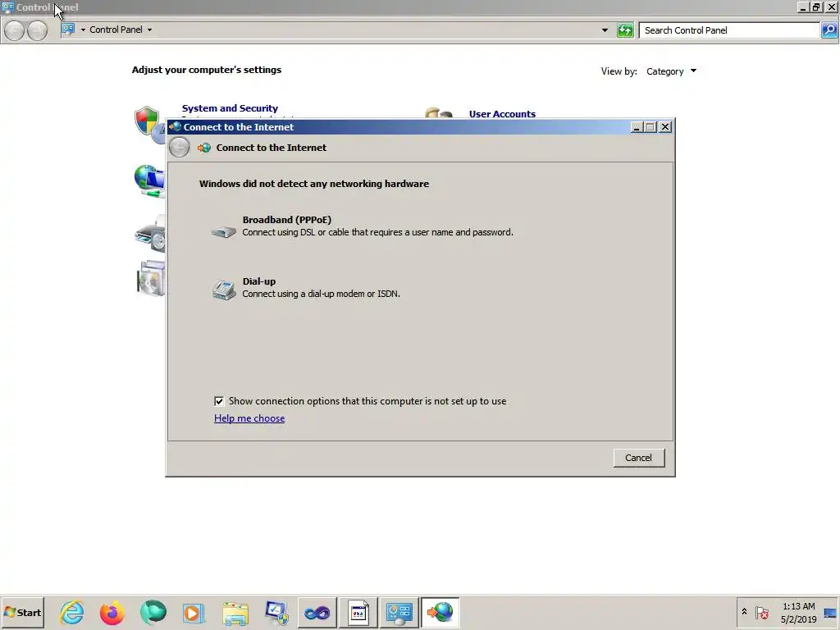Open the document window taskbar icon

tap(358, 612)
